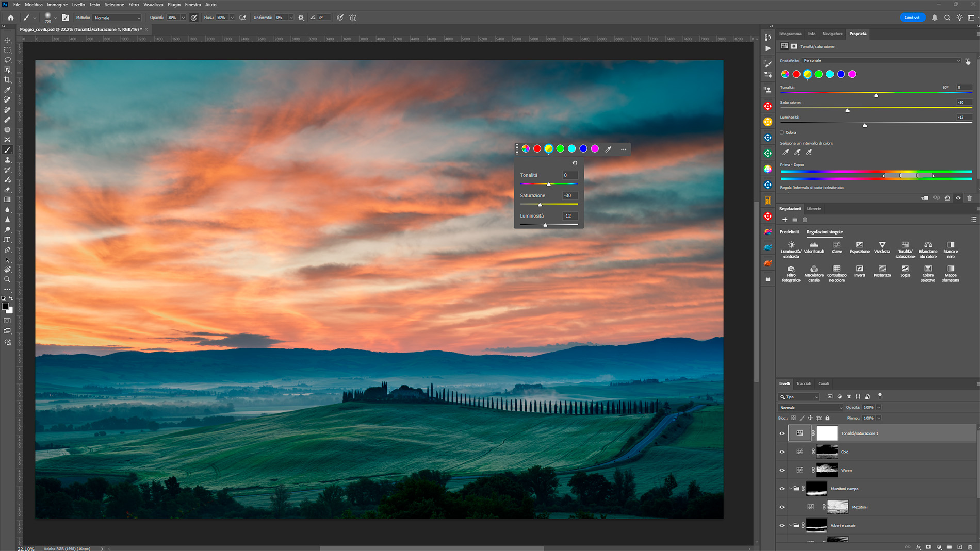Select the Move tool
Screen dimensions: 980x551
pyautogui.click(x=7, y=40)
